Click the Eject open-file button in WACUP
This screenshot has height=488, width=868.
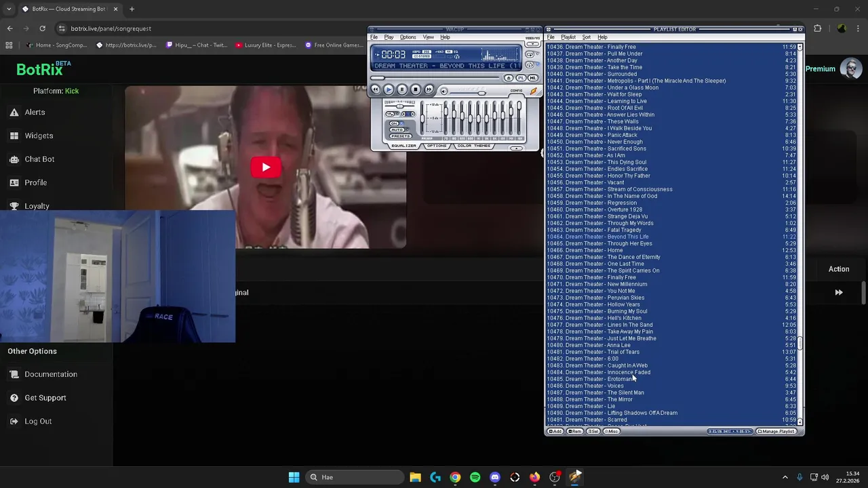(x=509, y=78)
